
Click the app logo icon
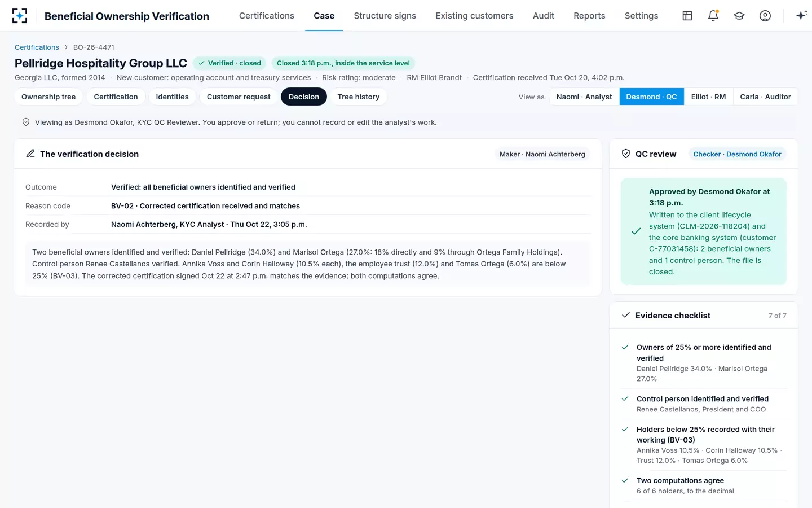[x=20, y=16]
